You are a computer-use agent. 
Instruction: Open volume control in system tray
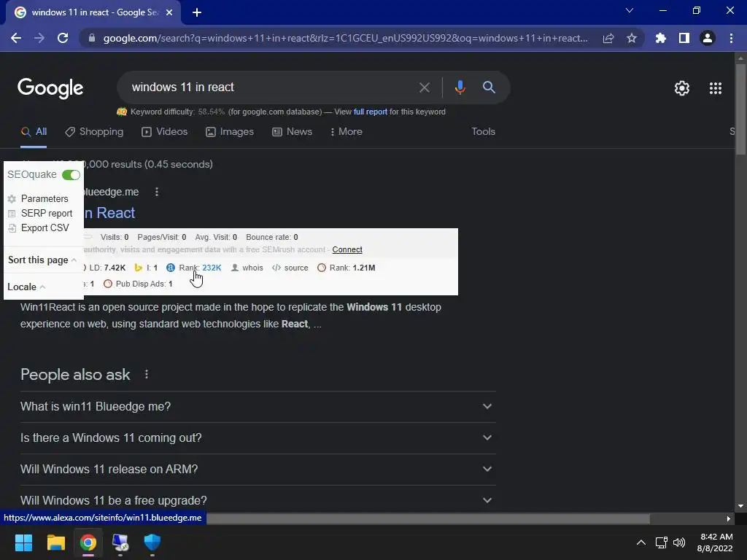[679, 542]
